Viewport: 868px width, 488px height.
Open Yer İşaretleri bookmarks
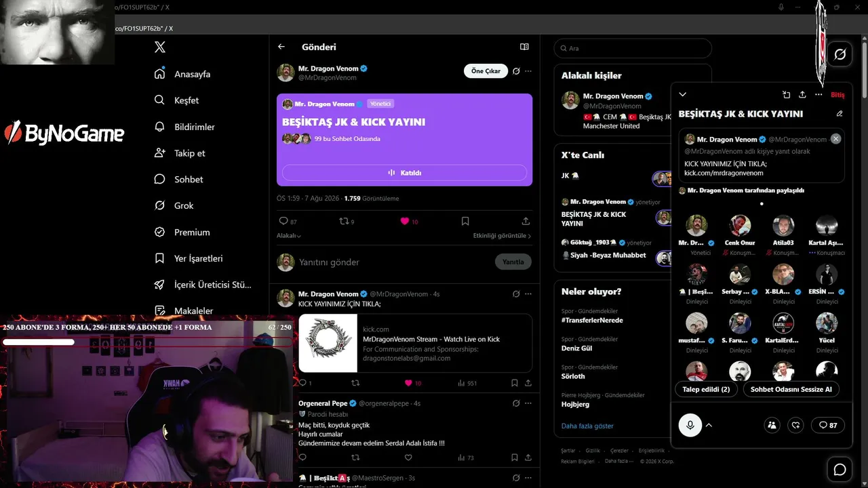[x=189, y=258]
